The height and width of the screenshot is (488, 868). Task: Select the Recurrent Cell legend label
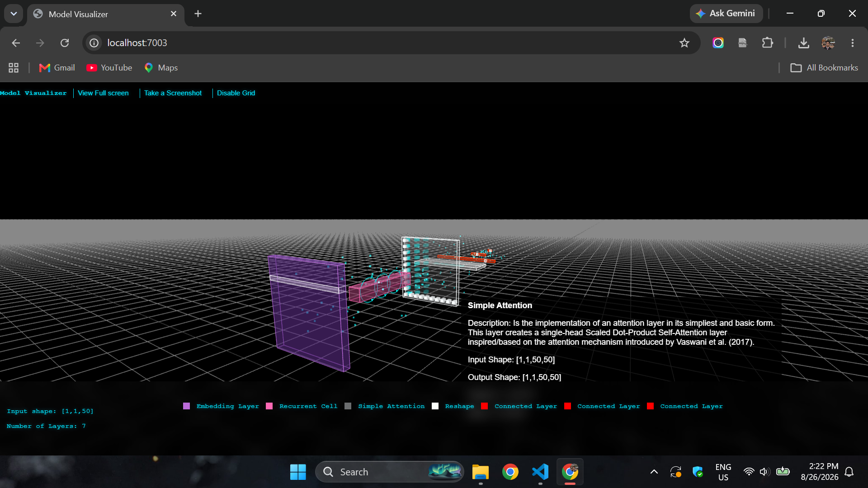click(x=308, y=406)
